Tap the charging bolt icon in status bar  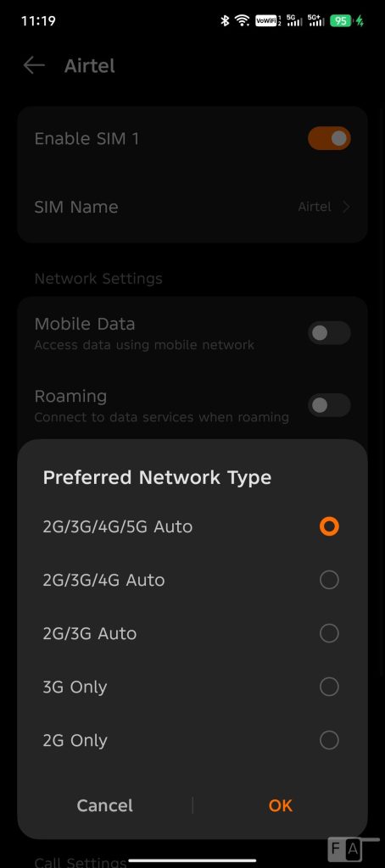point(360,21)
